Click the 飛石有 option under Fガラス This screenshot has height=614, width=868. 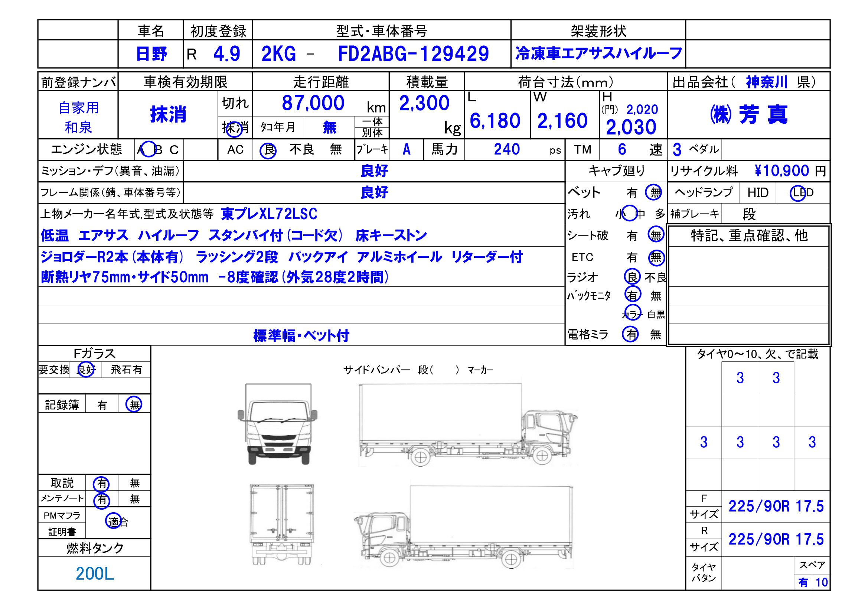coord(126,370)
